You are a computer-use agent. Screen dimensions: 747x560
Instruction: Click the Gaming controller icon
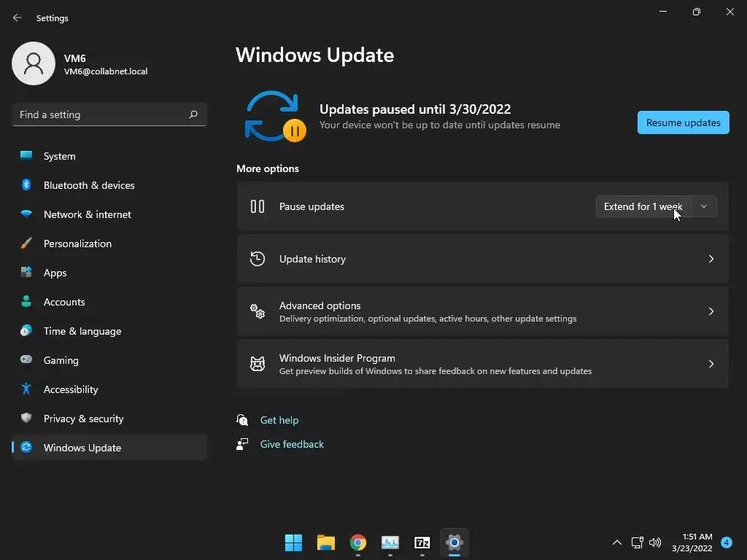pos(26,359)
